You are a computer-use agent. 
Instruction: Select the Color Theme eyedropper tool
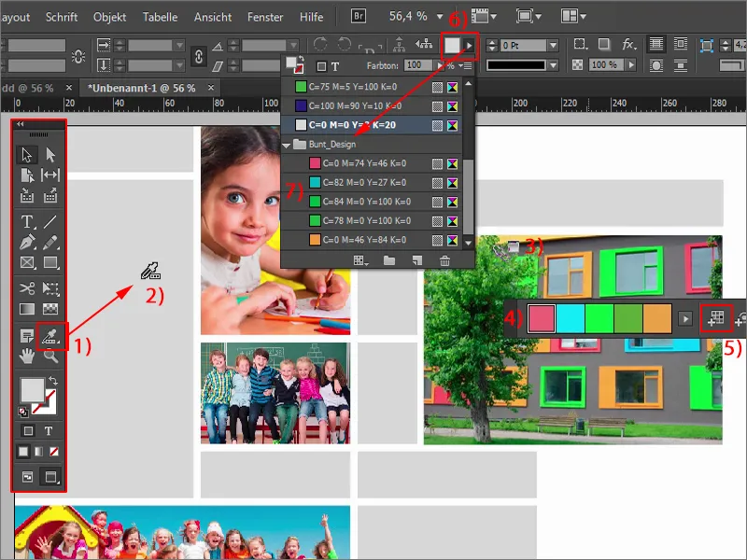[50, 336]
